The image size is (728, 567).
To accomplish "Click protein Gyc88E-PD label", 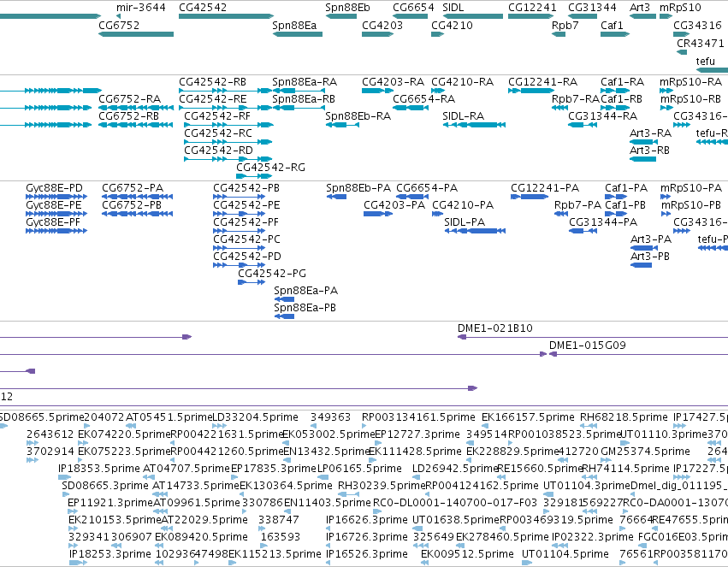I will (54, 188).
